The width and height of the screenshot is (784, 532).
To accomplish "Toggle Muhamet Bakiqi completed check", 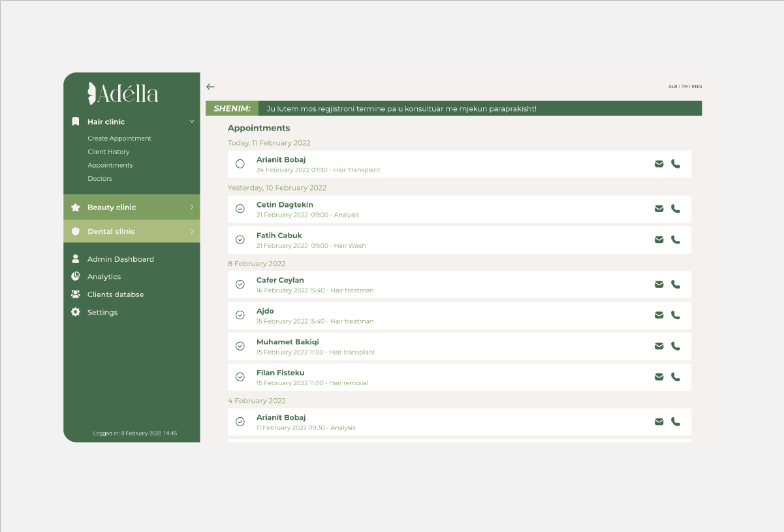I will [x=240, y=346].
